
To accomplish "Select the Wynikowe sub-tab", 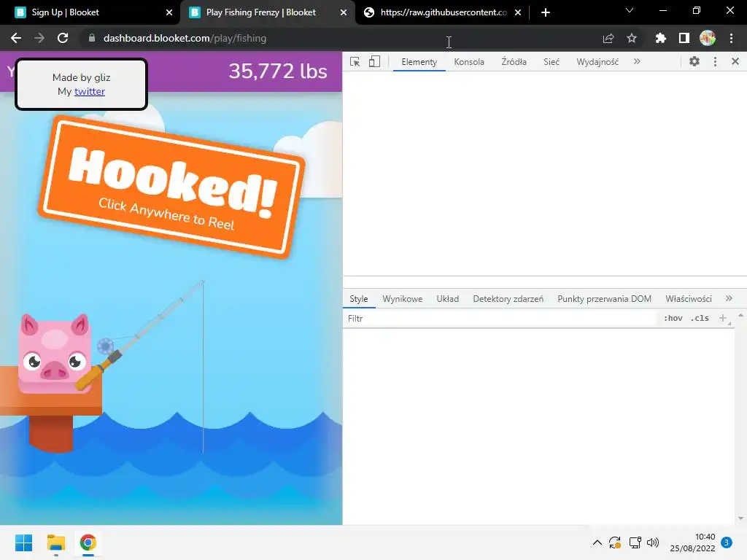I will pos(403,298).
